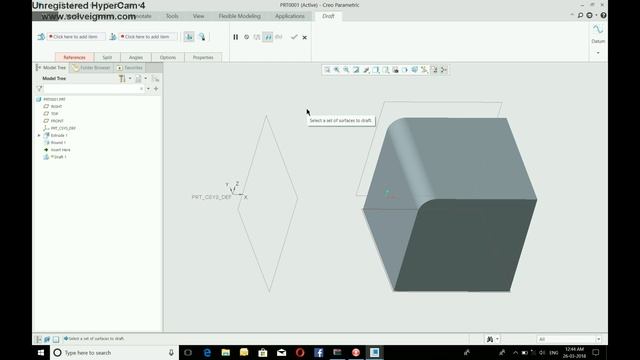
Task: Toggle Datum Display Filters icon
Action: (x=424, y=70)
